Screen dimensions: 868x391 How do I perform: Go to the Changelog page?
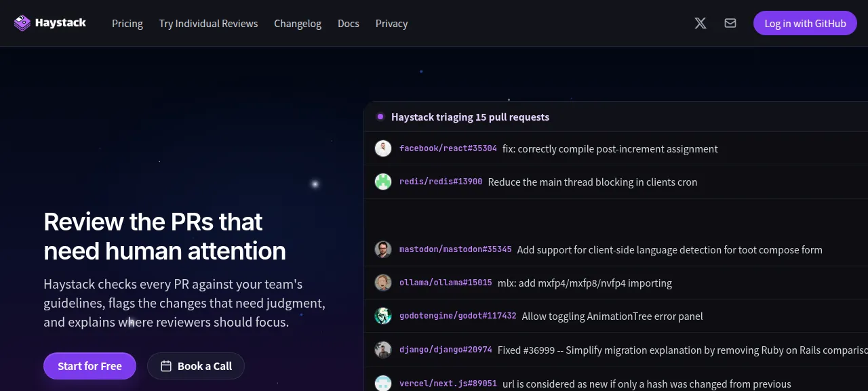tap(298, 23)
